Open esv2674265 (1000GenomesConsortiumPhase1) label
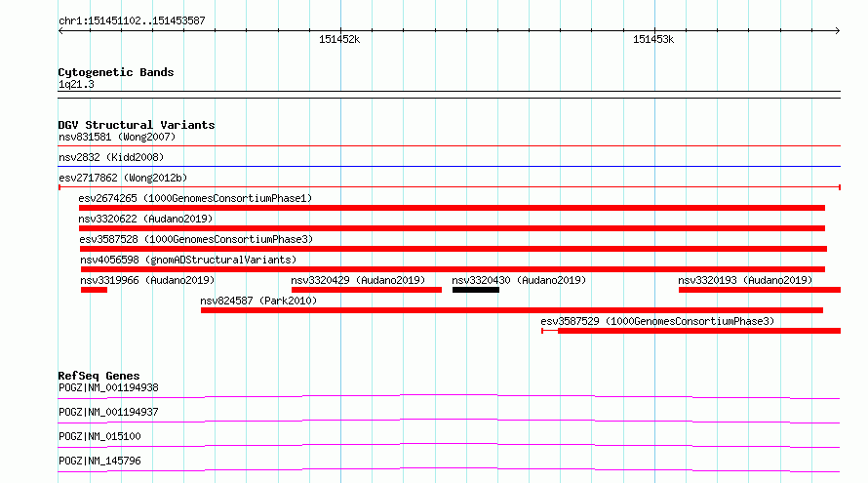868x483 pixels. pyautogui.click(x=195, y=198)
